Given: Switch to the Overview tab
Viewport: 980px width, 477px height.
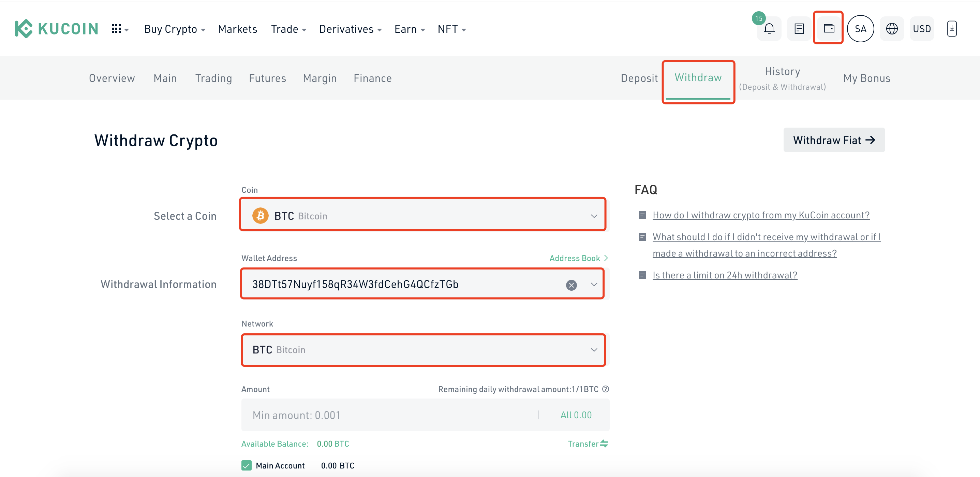Looking at the screenshot, I should coord(112,78).
